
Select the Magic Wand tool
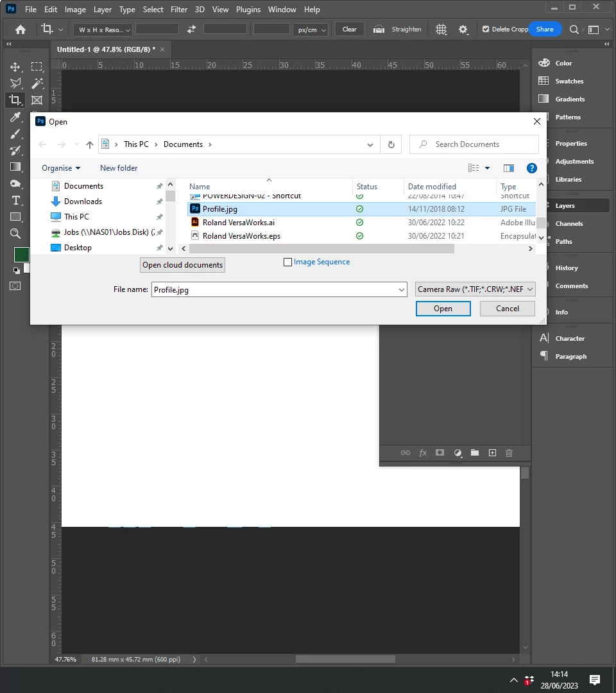(37, 83)
